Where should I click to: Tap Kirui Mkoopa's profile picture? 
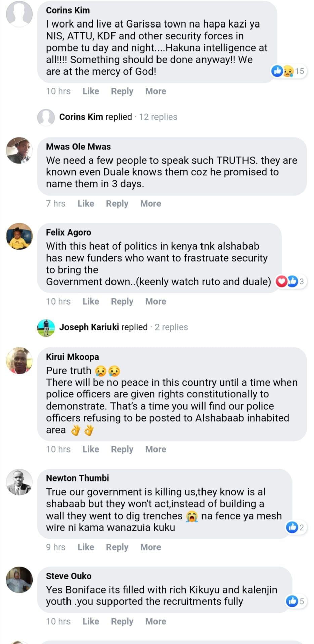(19, 361)
